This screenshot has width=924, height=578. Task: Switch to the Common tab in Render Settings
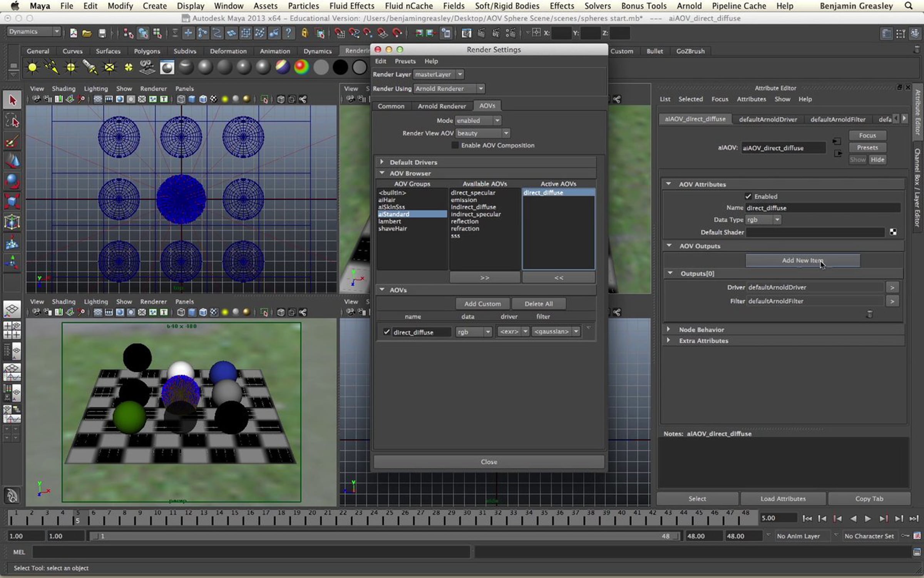tap(391, 106)
